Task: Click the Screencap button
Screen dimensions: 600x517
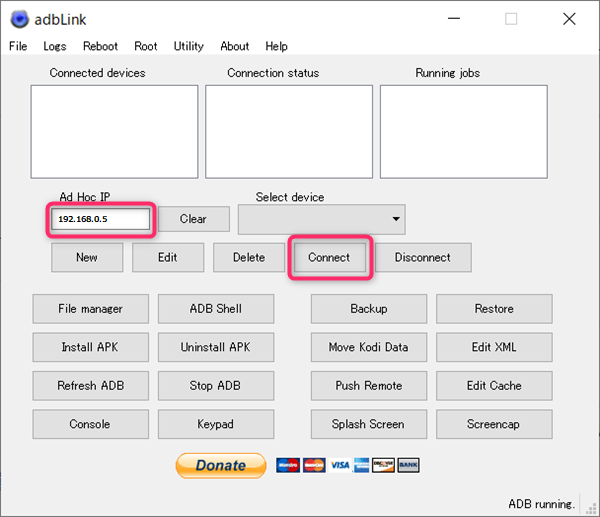Action: coord(494,424)
